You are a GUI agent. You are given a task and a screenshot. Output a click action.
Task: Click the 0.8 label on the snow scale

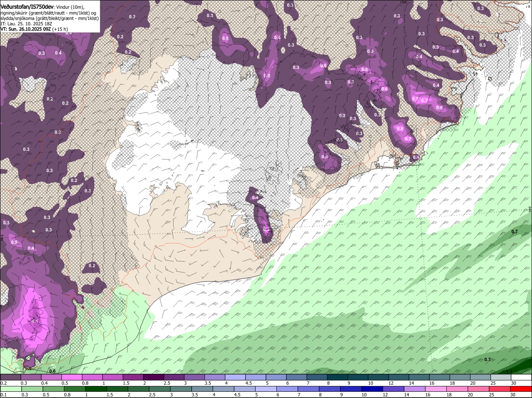pos(85,383)
